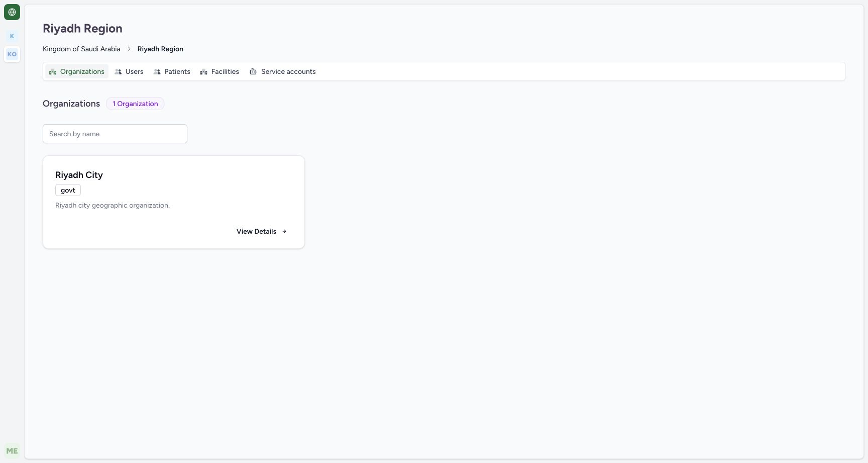The width and height of the screenshot is (868, 463).
Task: Switch to the Users tab
Action: 129,71
